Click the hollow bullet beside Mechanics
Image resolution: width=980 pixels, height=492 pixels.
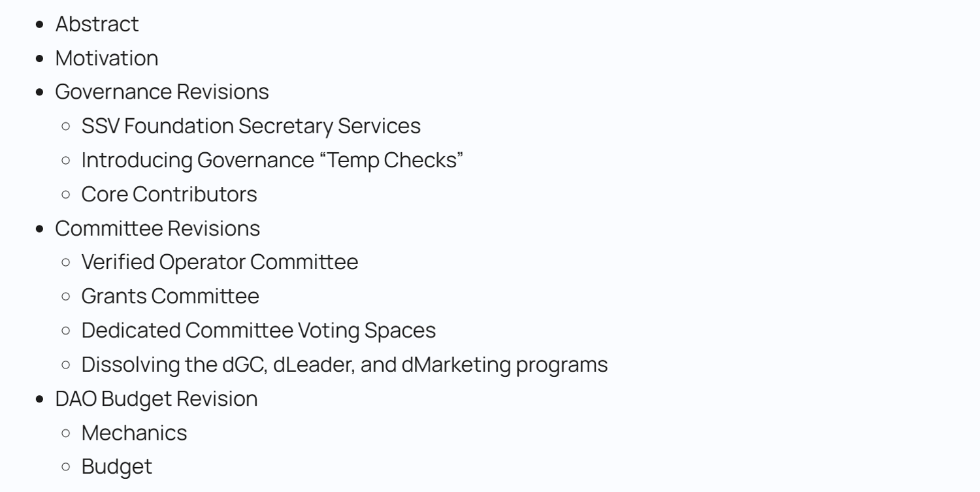66,433
